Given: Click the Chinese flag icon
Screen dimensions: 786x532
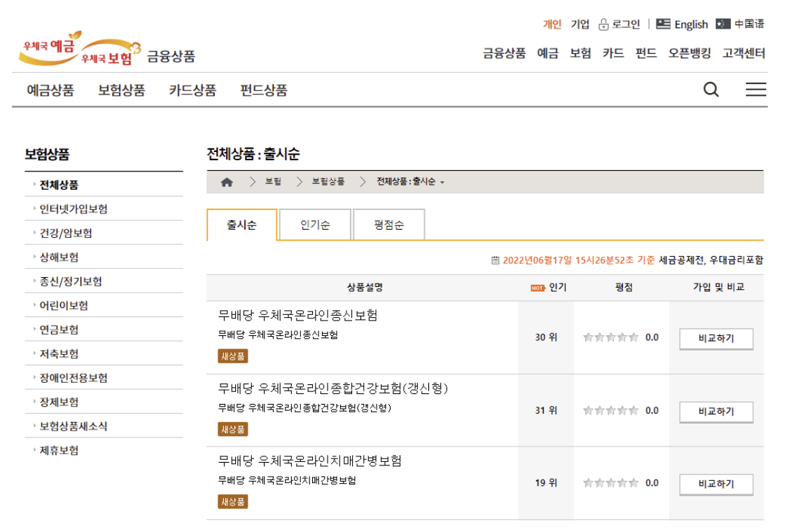Looking at the screenshot, I should tap(723, 24).
